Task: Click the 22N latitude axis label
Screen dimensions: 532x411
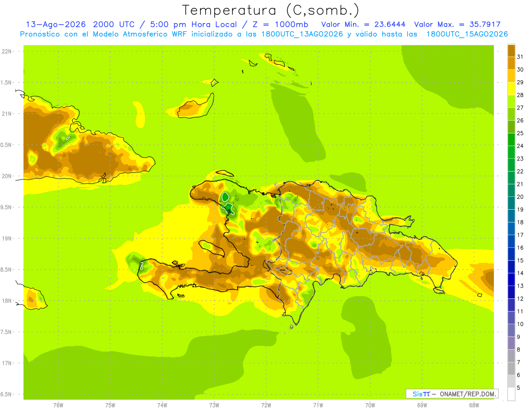Action: click(7, 51)
